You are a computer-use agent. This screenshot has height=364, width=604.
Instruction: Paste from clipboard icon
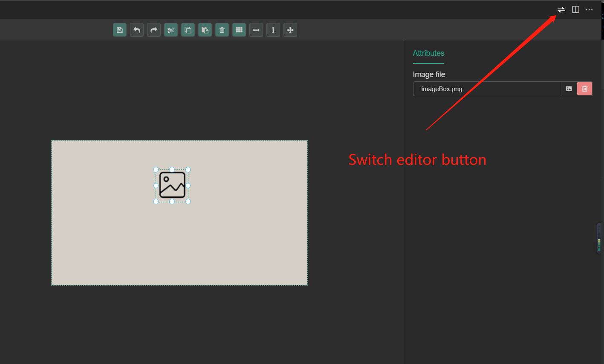click(205, 30)
